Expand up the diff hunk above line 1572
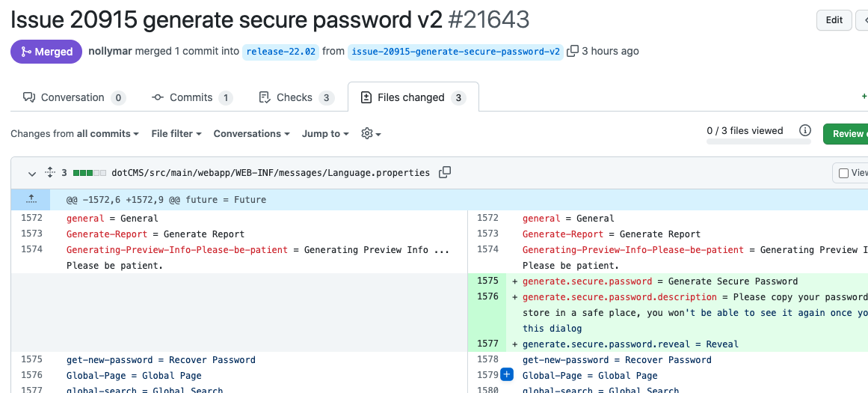The height and width of the screenshot is (393, 868). 31,199
